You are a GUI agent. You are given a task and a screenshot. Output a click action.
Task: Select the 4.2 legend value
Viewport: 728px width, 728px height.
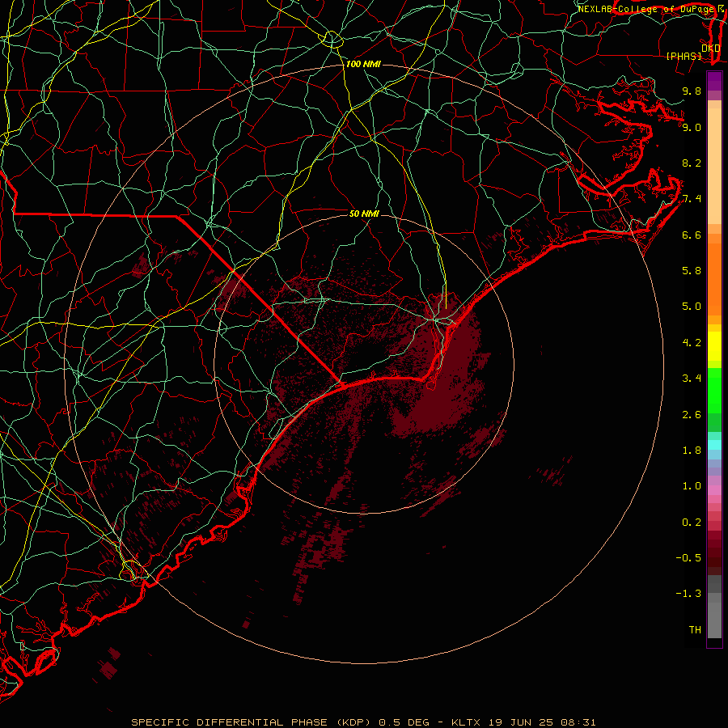tap(692, 343)
